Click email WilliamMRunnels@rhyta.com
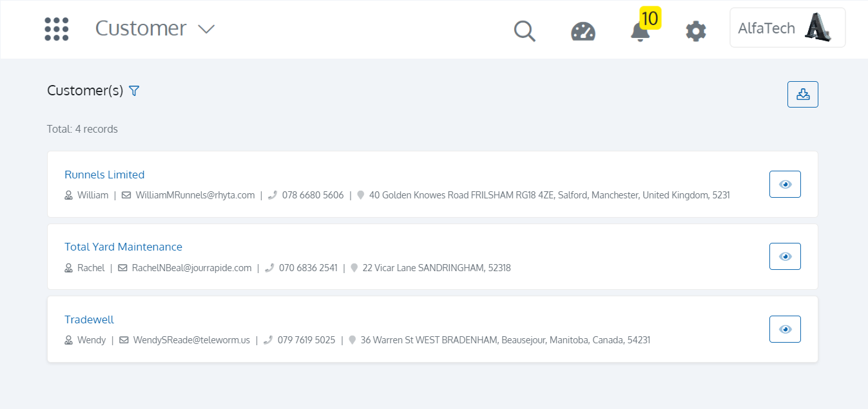The image size is (868, 409). point(195,195)
